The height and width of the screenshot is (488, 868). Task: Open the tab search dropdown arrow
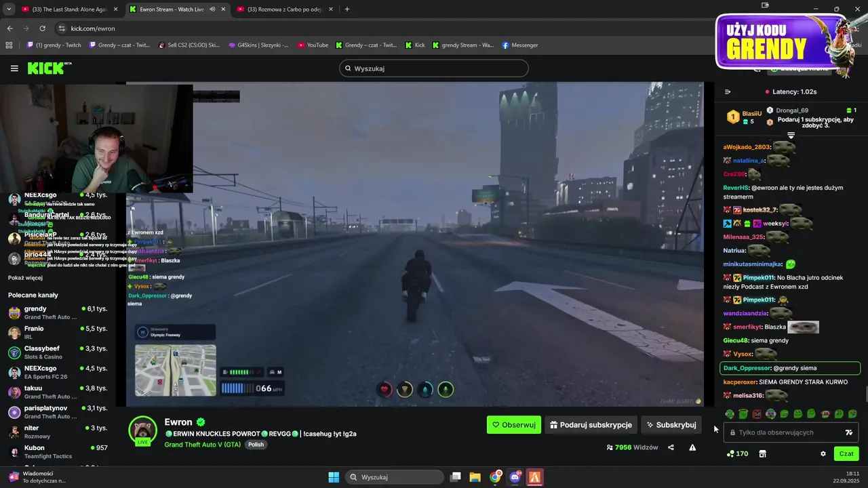(8, 9)
